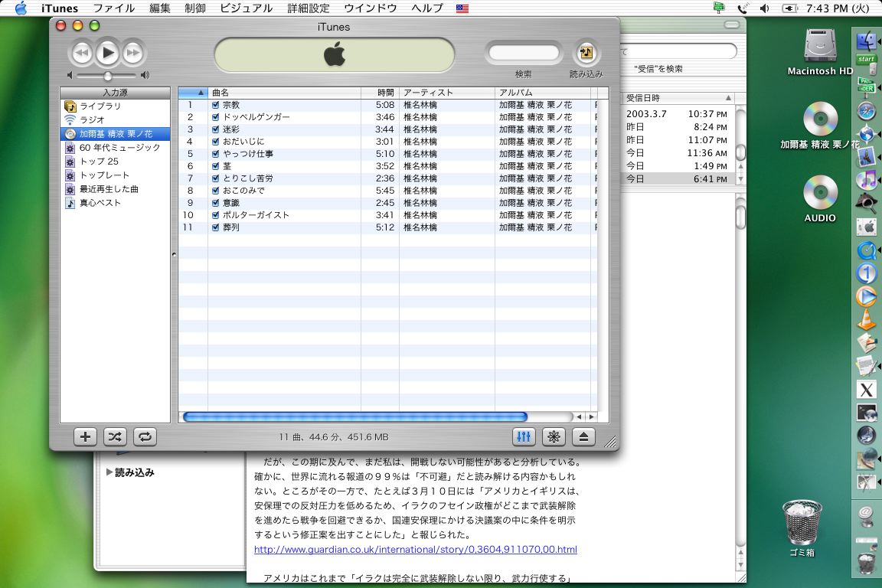Open the 最近再生した曲 playlist

pyautogui.click(x=115, y=189)
